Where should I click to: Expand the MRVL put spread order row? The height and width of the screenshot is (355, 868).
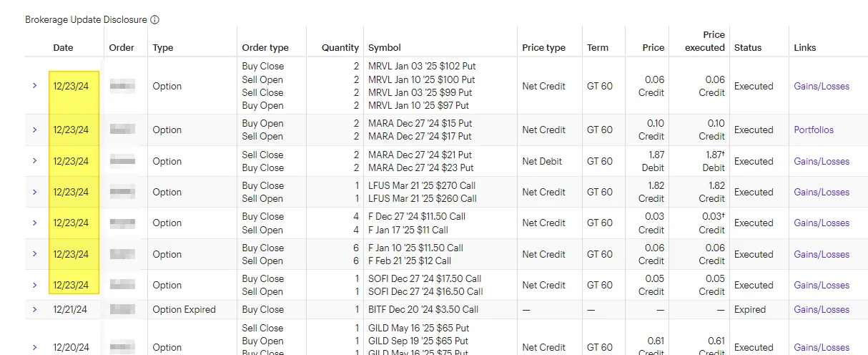click(34, 86)
